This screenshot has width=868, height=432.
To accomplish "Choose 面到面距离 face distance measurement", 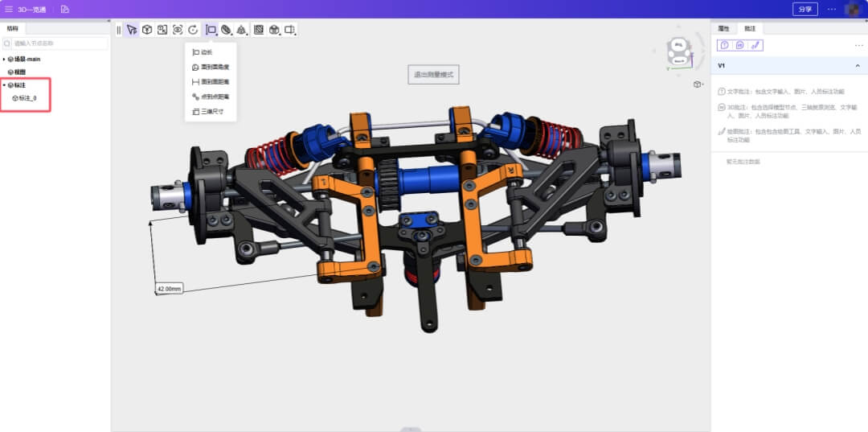I will coord(211,81).
